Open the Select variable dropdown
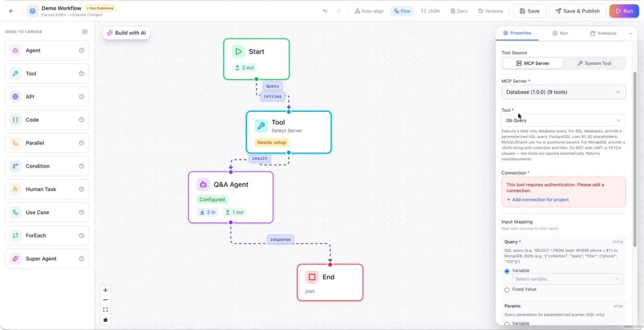 click(x=568, y=279)
